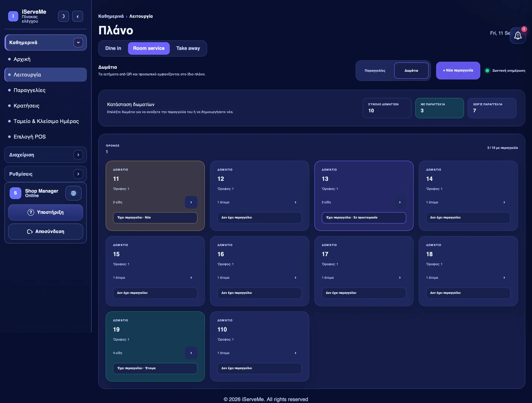Create new order with Νέα παραγγελία
The width and height of the screenshot is (532, 403).
(458, 71)
